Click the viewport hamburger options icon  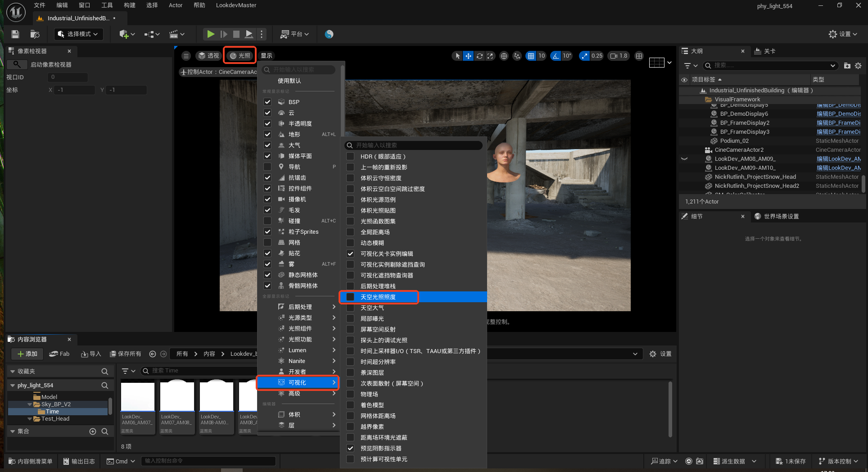186,56
